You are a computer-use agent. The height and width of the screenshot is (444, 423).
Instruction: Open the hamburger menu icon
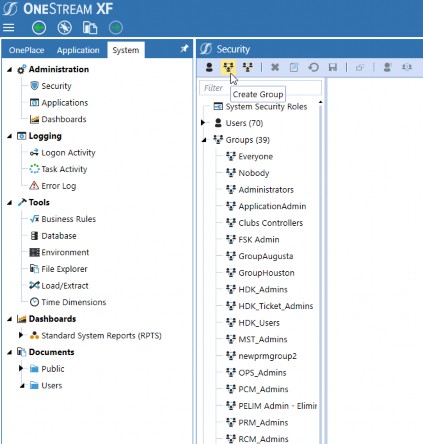9,27
